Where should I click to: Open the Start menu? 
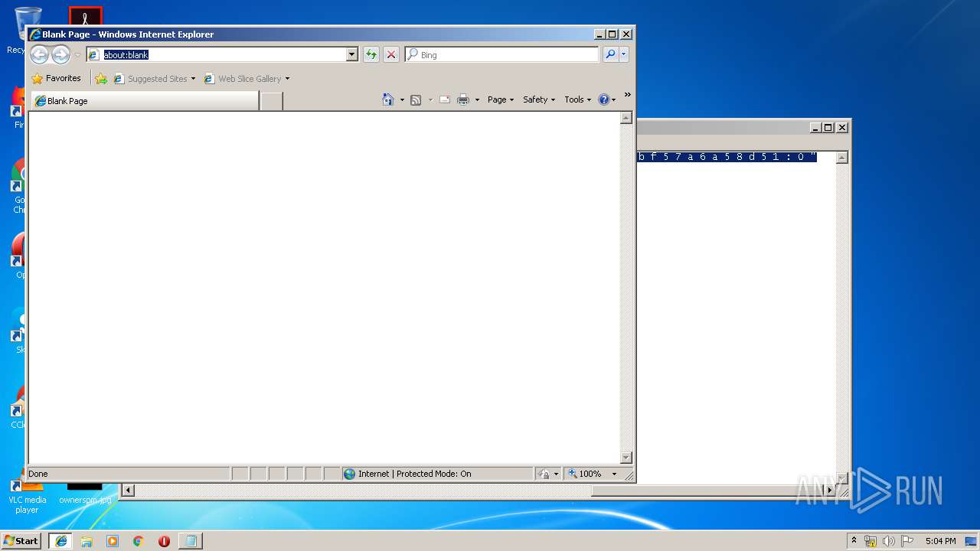(21, 540)
